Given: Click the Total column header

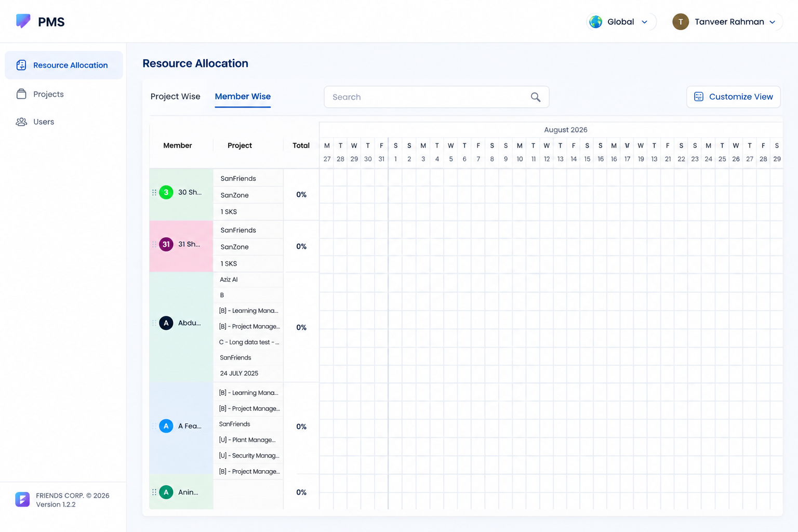Looking at the screenshot, I should click(x=301, y=145).
